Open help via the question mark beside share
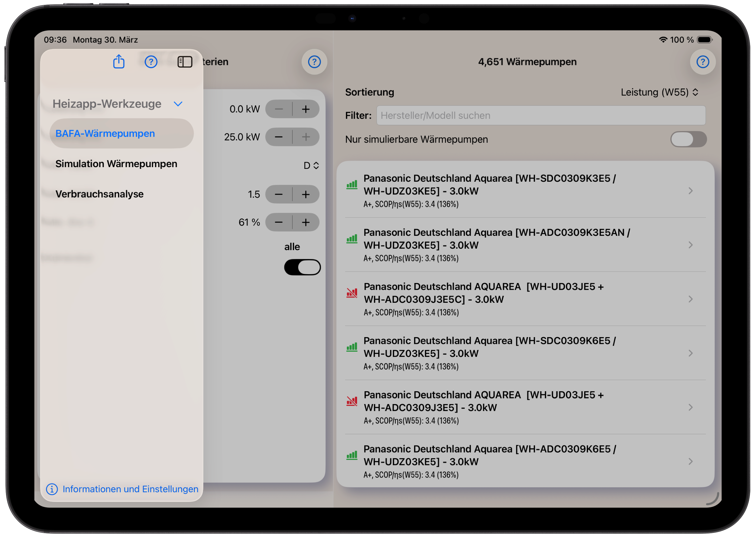The height and width of the screenshot is (538, 756). point(151,62)
